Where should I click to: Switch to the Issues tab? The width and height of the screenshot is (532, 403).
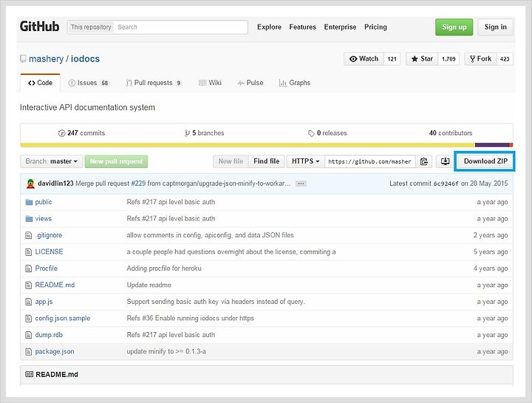point(88,83)
